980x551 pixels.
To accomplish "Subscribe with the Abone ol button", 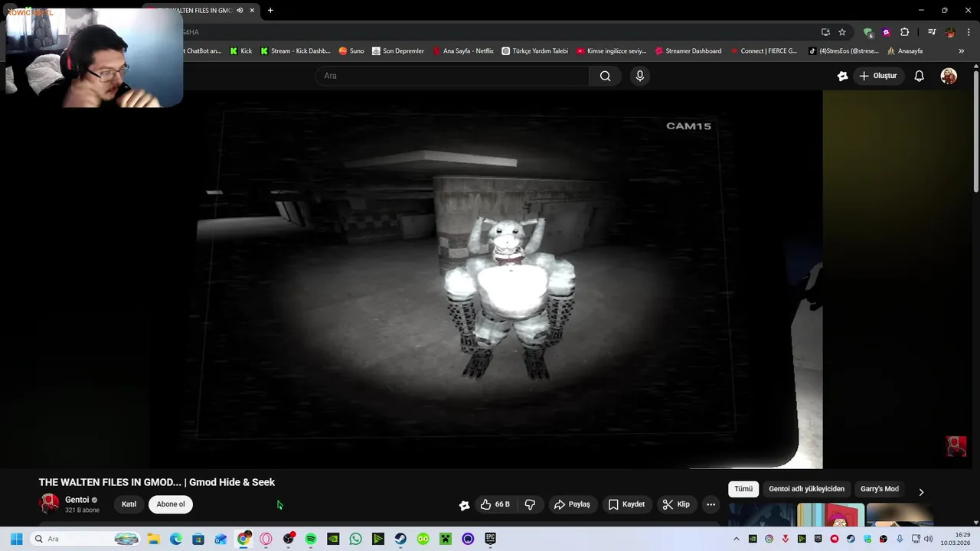I will coord(171,504).
